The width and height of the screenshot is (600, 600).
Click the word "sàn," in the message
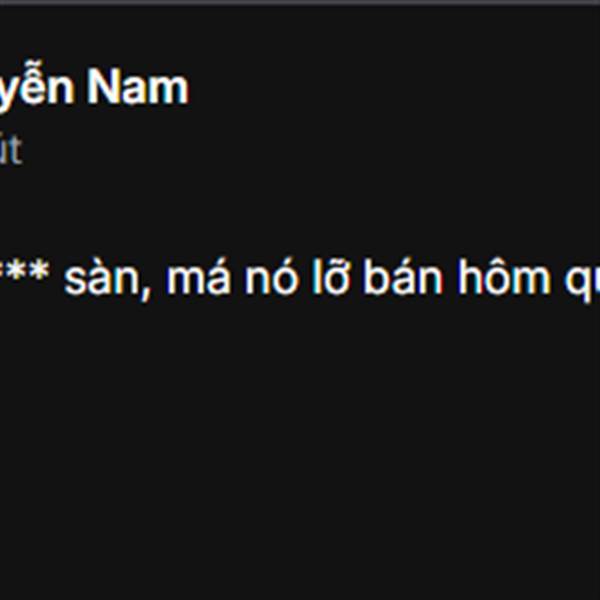click(107, 277)
